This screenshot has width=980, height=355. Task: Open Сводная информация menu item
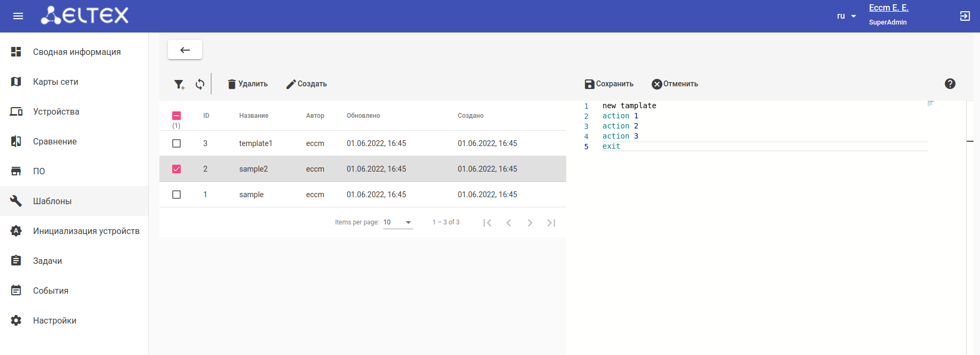(x=74, y=52)
